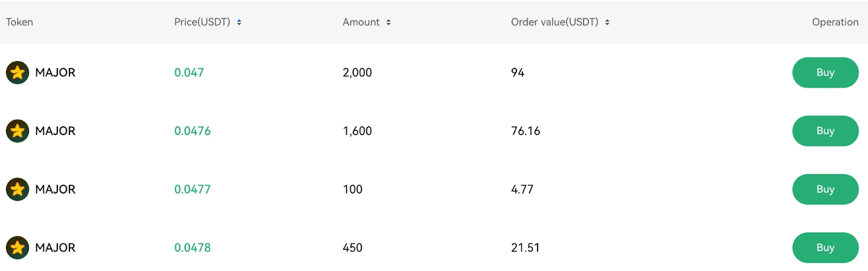Open the MAJOR token icon at price 0.0478
This screenshot has height=271, width=868.
pyautogui.click(x=17, y=248)
